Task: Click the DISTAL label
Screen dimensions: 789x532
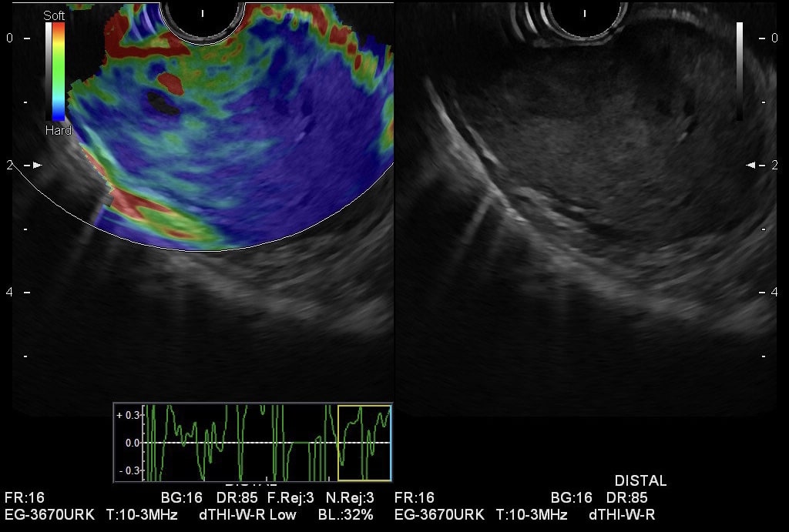Action: 640,481
